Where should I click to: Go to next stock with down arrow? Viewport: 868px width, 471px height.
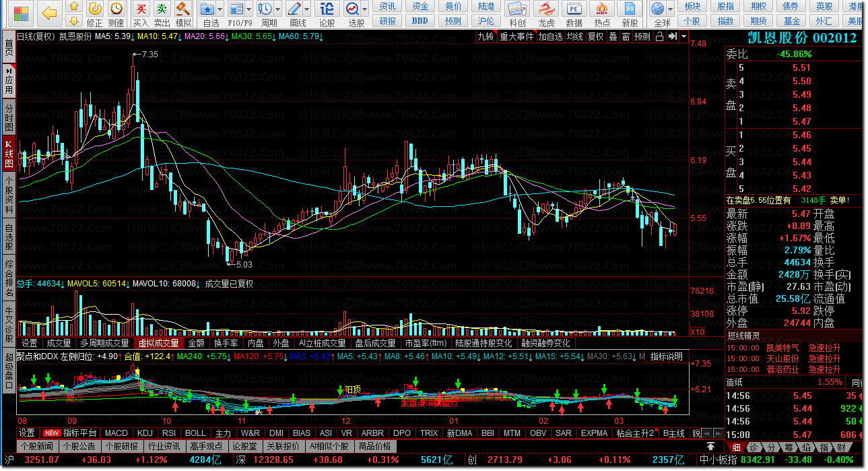coord(74,22)
